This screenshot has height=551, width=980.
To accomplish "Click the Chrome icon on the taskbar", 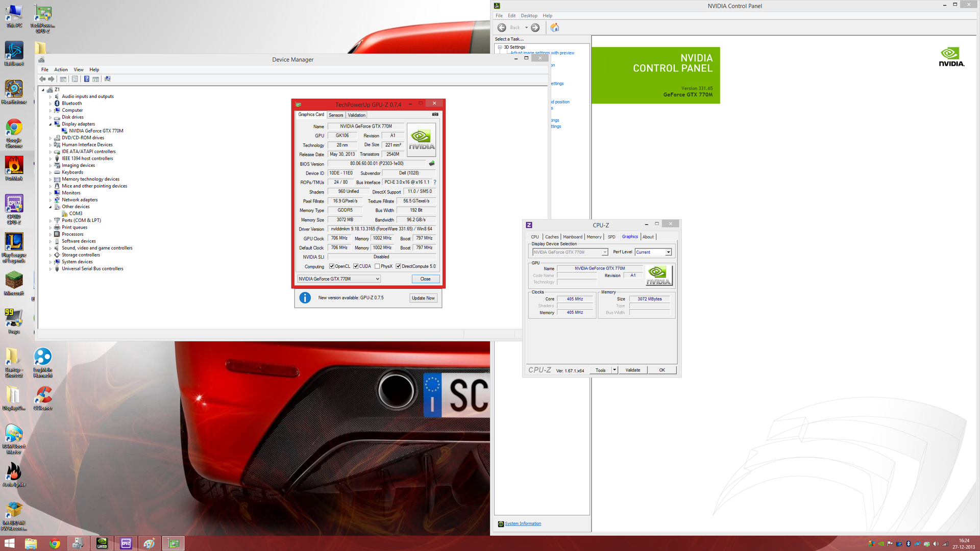I will (x=55, y=543).
